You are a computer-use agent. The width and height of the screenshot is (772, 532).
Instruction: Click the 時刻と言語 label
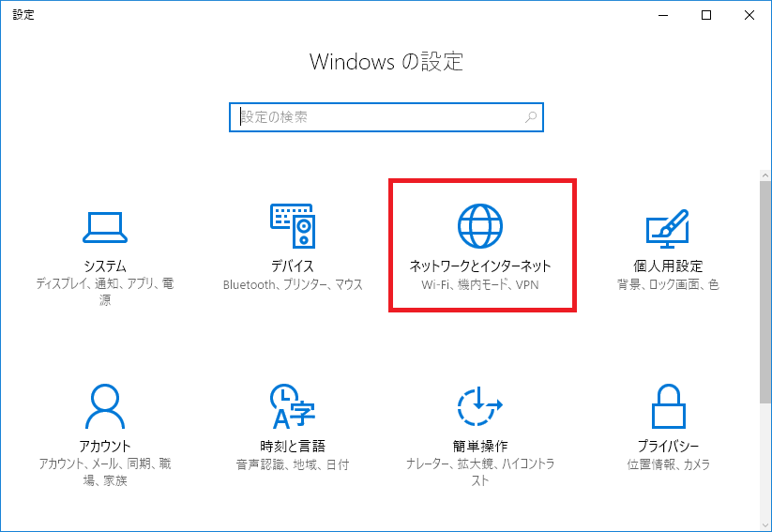coord(293,447)
